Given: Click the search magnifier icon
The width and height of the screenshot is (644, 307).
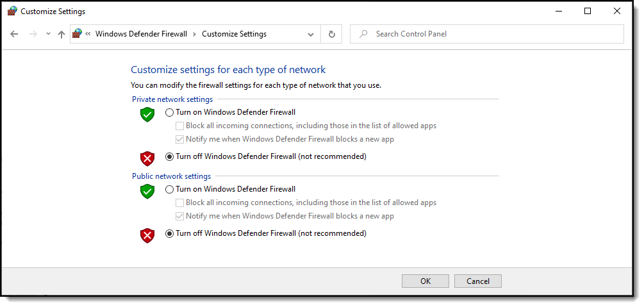Looking at the screenshot, I should [363, 34].
